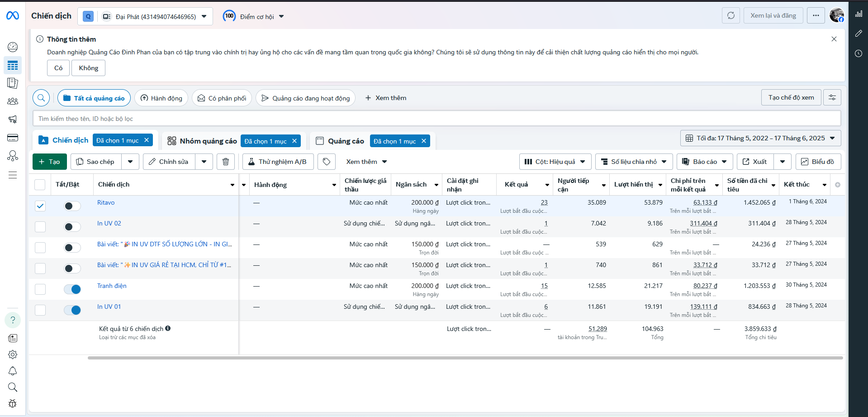868x417 pixels.
Task: Open the Meta logo home icon
Action: [13, 16]
